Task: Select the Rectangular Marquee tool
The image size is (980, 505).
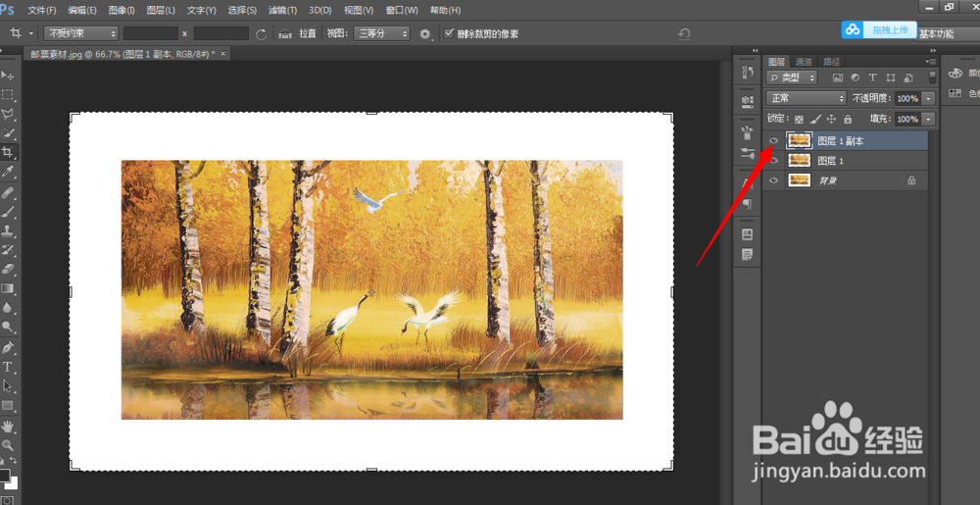Action: point(8,95)
